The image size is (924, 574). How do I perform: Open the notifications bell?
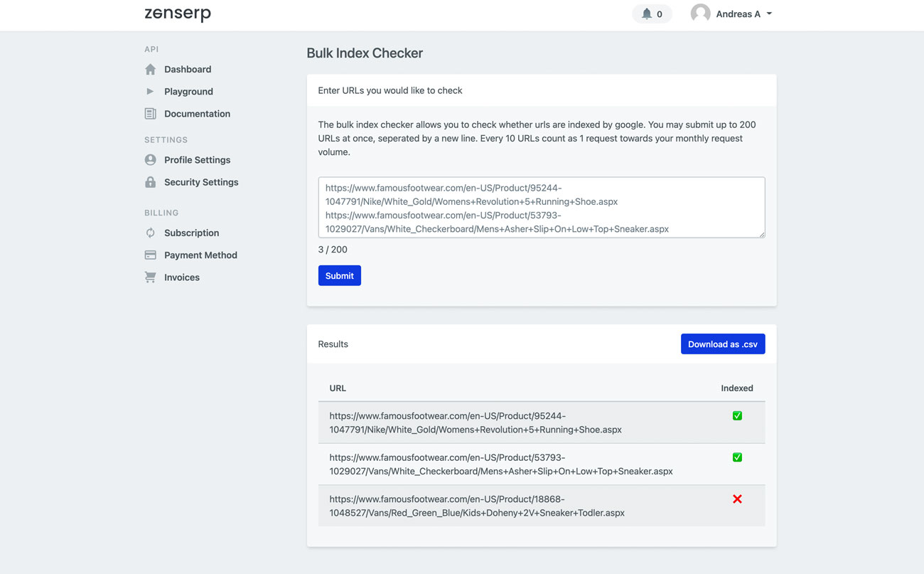click(647, 14)
